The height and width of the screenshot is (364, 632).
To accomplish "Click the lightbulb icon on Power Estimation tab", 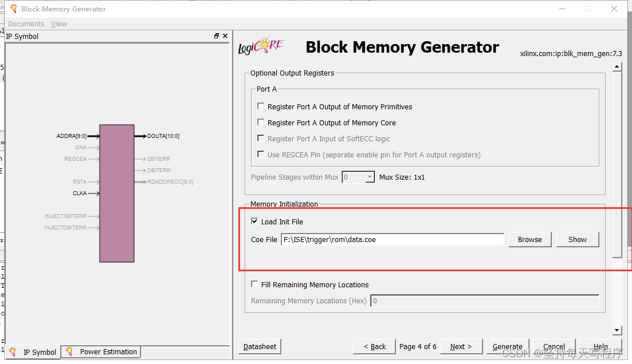I will click(70, 352).
